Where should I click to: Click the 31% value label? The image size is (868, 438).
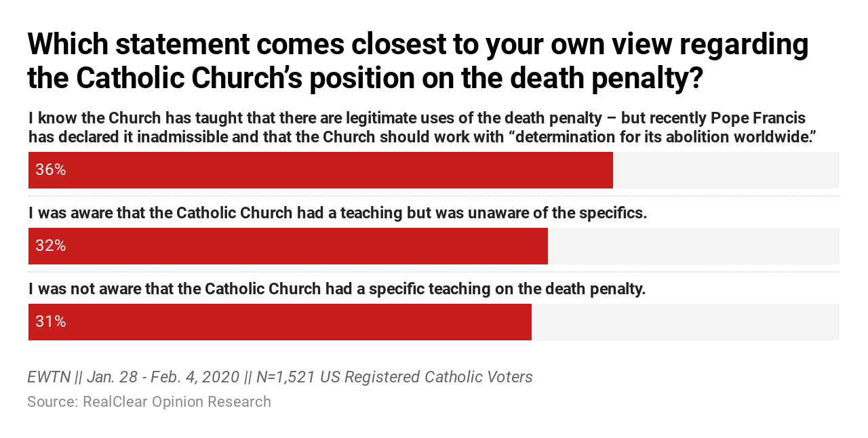(x=51, y=322)
